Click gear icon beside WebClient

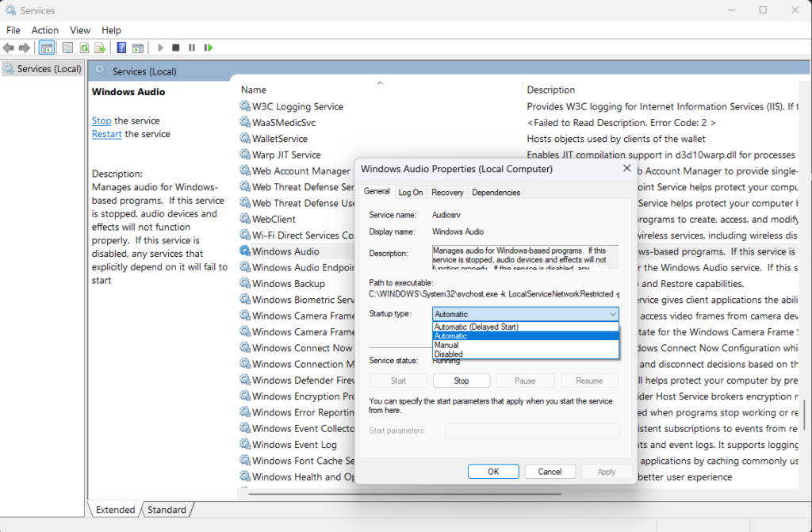(x=245, y=219)
